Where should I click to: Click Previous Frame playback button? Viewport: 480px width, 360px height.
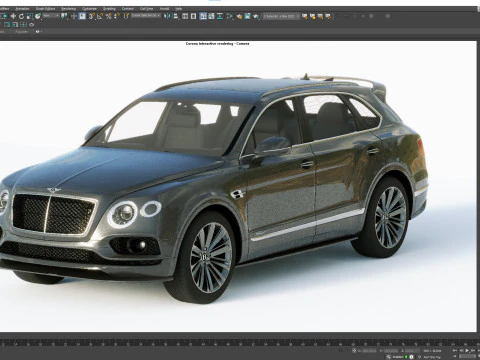[461, 351]
